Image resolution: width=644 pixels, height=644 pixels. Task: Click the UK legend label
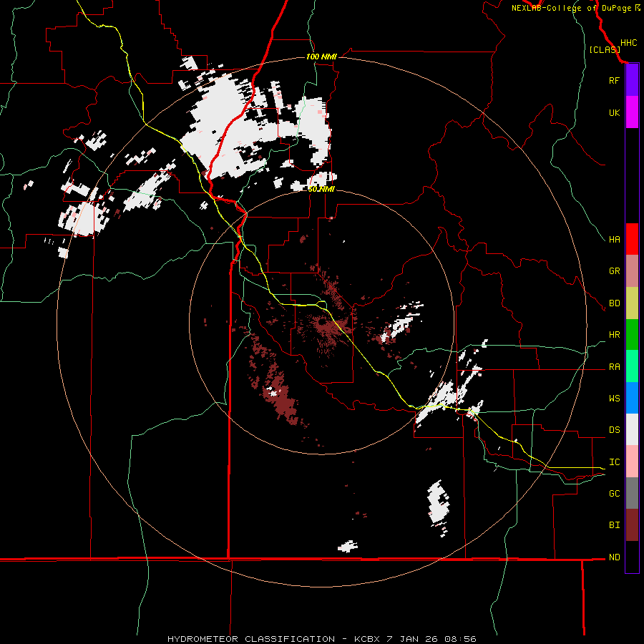click(x=614, y=112)
